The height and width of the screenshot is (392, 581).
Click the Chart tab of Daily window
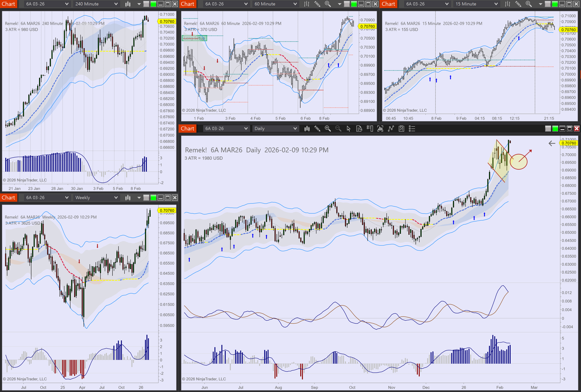tap(187, 129)
